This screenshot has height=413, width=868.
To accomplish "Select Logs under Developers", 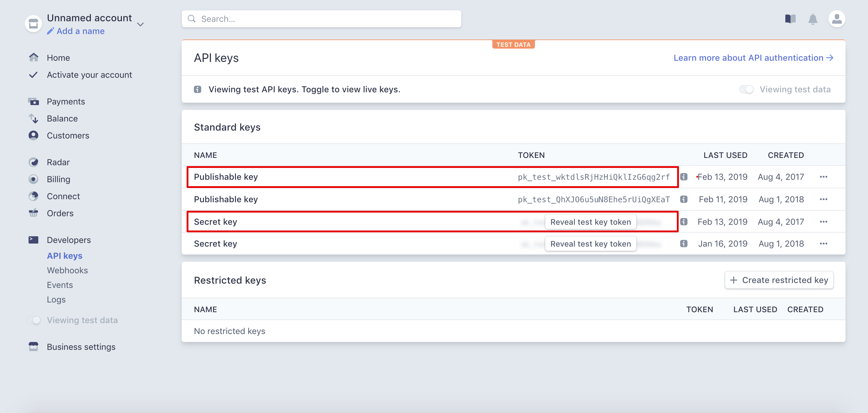I will click(x=56, y=299).
